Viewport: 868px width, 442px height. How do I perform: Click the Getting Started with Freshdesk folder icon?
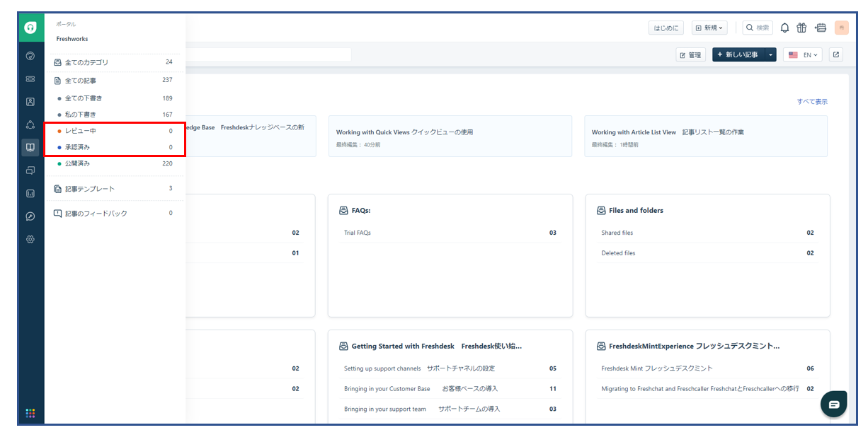coord(343,346)
